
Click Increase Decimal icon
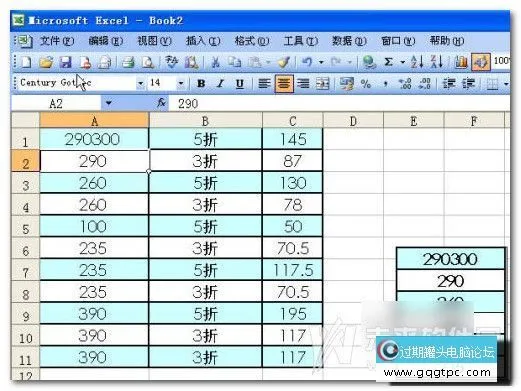click(405, 83)
